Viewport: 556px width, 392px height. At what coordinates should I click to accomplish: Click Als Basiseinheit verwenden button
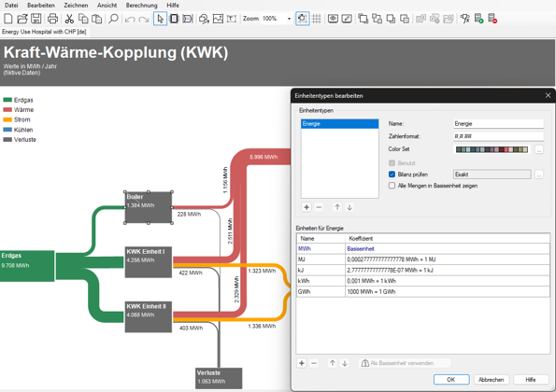pyautogui.click(x=405, y=363)
